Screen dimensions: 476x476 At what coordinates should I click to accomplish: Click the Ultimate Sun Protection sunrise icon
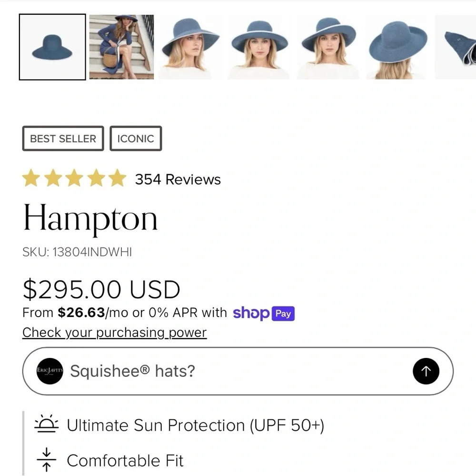[45, 425]
